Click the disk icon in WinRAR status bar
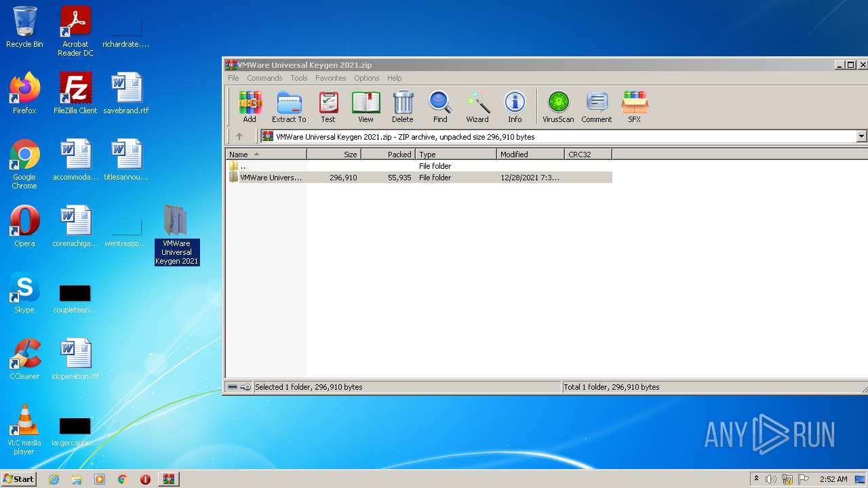Image resolution: width=868 pixels, height=488 pixels. tap(233, 387)
